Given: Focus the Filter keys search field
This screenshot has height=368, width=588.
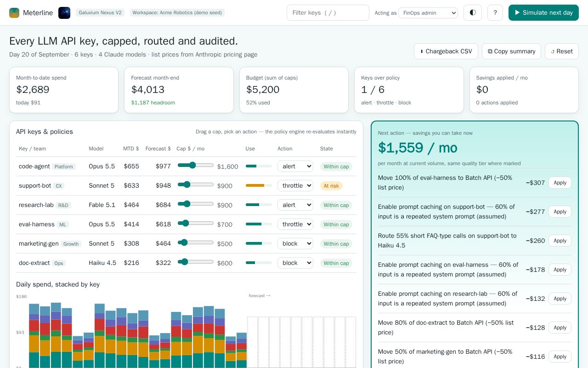Looking at the screenshot, I should point(328,13).
